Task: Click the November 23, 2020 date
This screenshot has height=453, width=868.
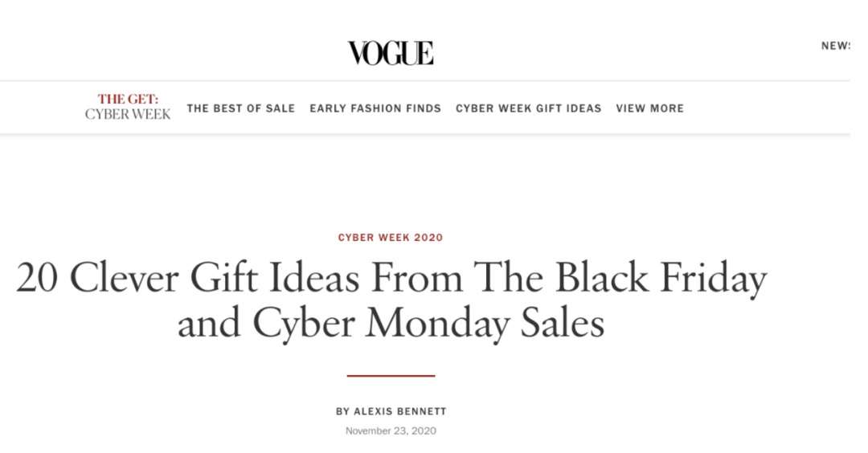Action: tap(391, 431)
